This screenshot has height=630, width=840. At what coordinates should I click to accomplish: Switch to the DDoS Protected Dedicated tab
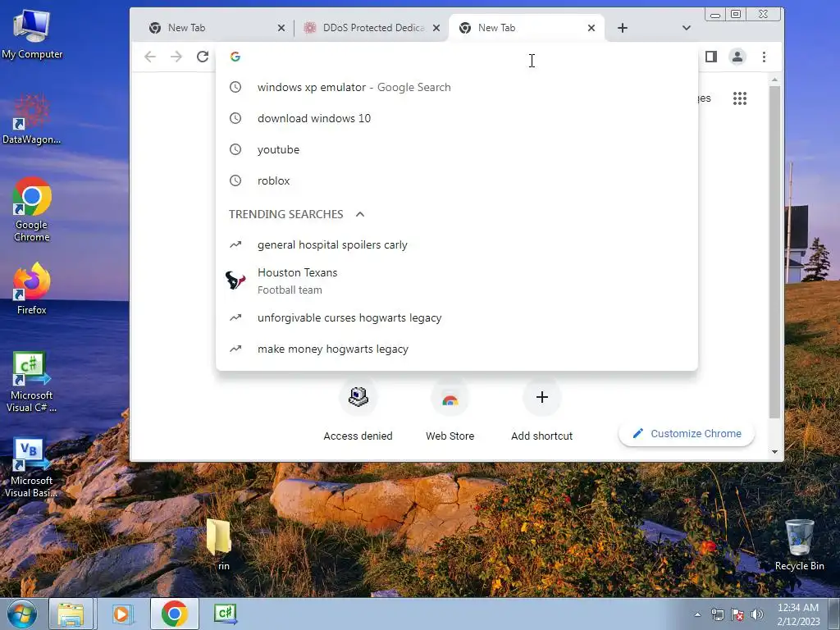point(372,28)
